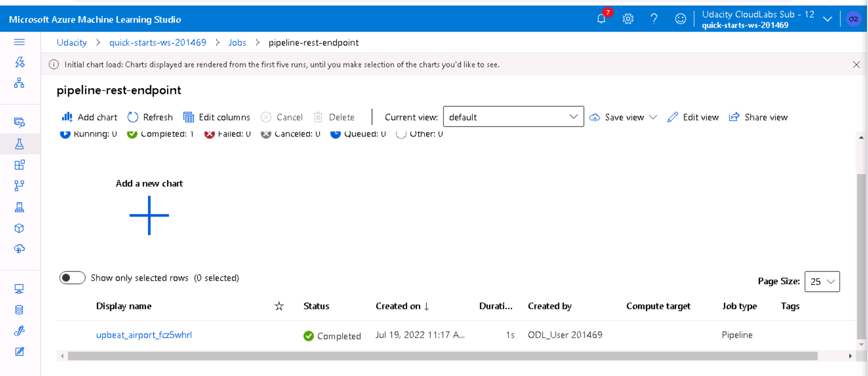Image resolution: width=868 pixels, height=376 pixels.
Task: Expand Save view chevron options
Action: (653, 117)
